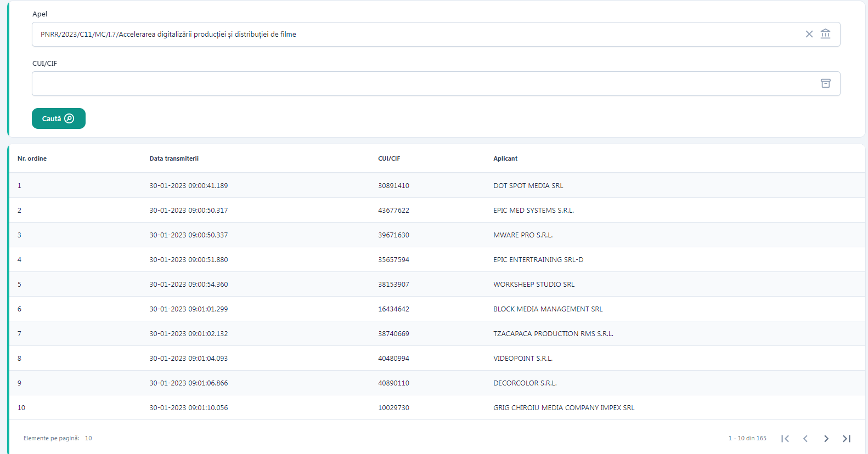Viewport: 868px width, 454px height.
Task: Click timestamp 30-01-2023 09:01:10.056
Action: 189,407
